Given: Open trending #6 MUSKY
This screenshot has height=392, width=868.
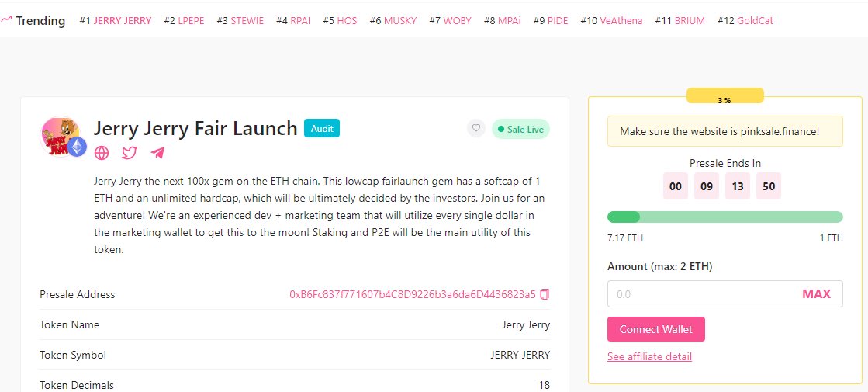Looking at the screenshot, I should (393, 21).
